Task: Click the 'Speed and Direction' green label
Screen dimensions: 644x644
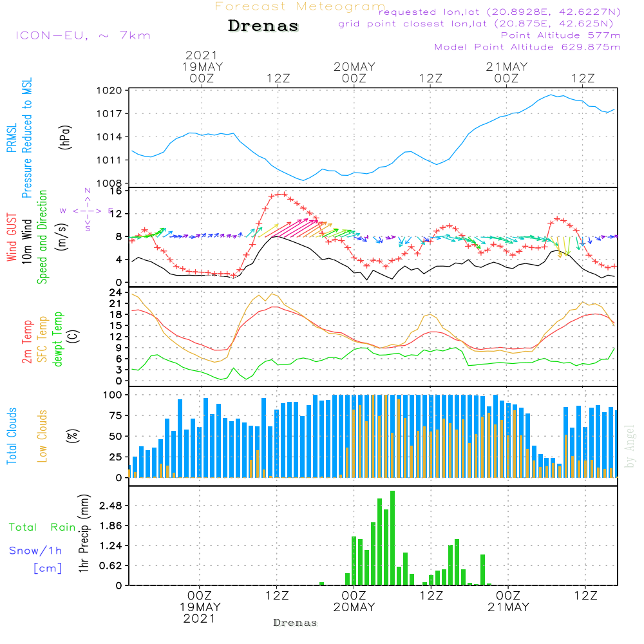Action: 42,237
